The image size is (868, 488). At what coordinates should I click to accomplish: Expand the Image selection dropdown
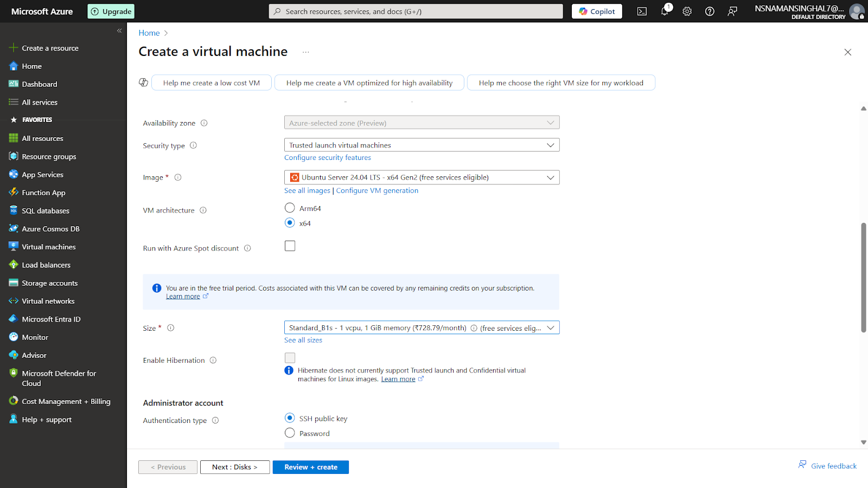[422, 177]
